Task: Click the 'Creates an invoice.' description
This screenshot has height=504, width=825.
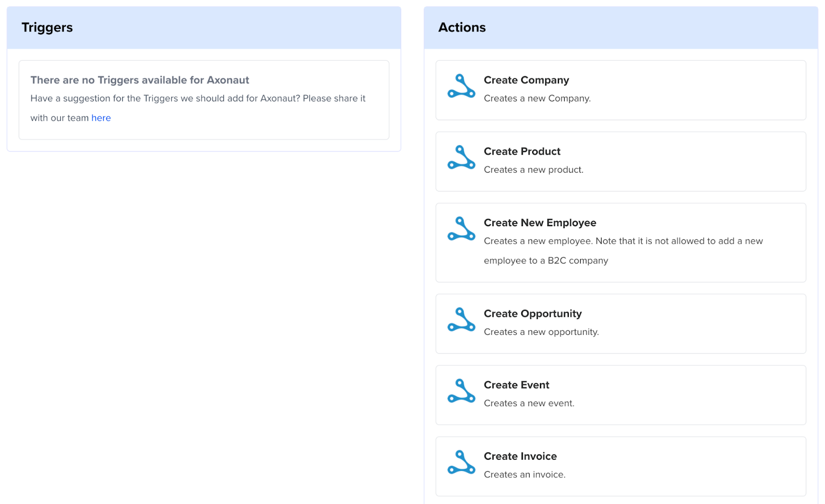Action: 524,475
